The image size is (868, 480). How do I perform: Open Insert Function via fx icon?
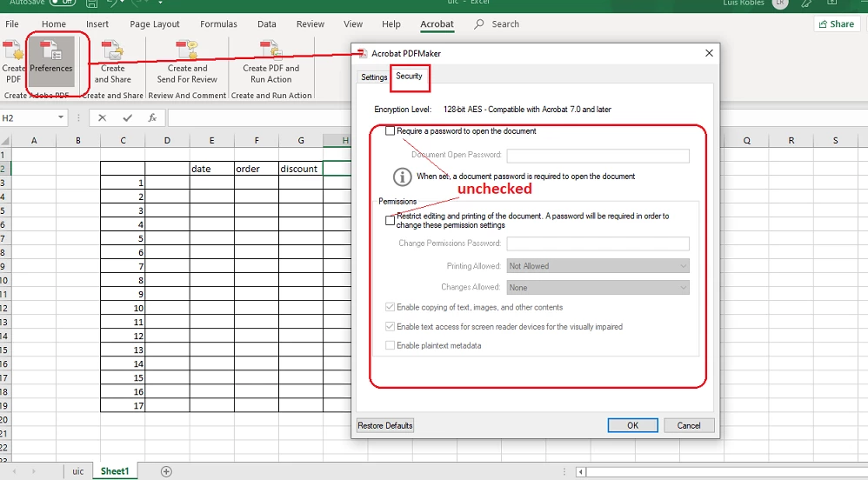[x=152, y=118]
